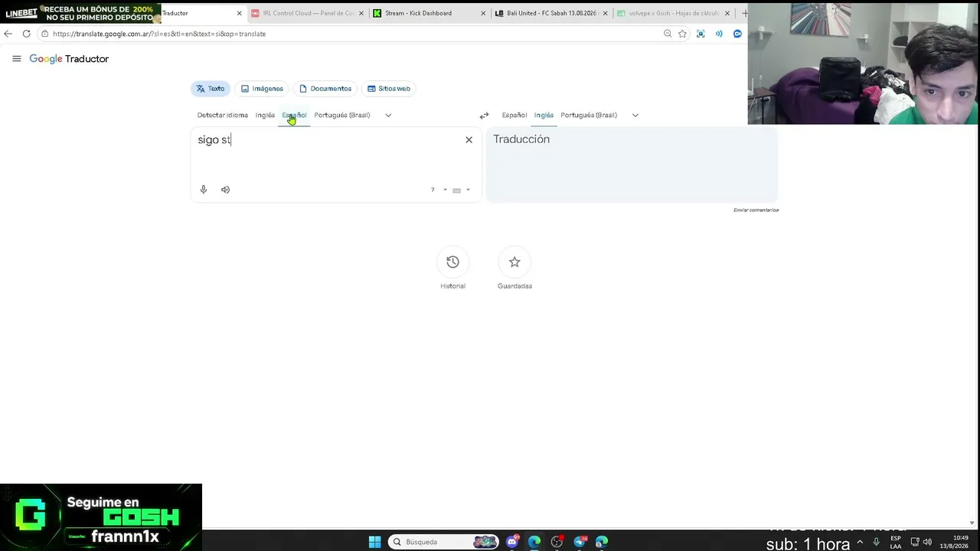Open the volume tray icon
The image size is (980, 551).
point(928,542)
